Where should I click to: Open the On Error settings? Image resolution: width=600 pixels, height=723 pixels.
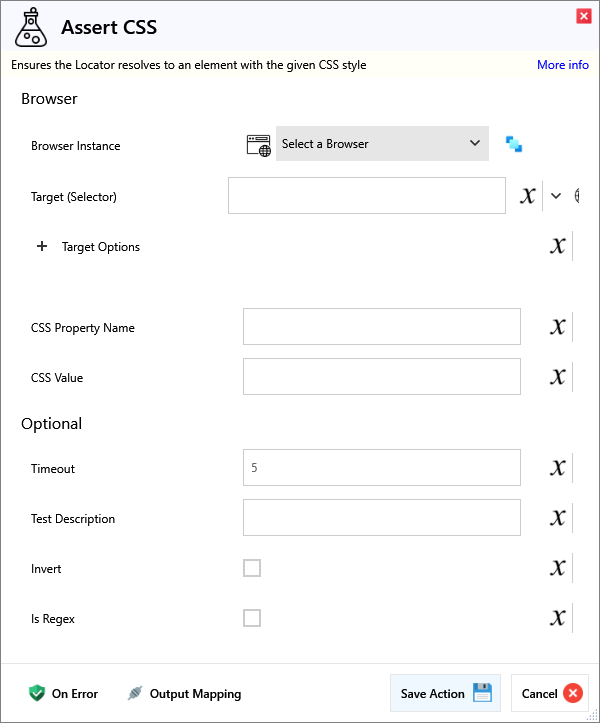(x=63, y=693)
